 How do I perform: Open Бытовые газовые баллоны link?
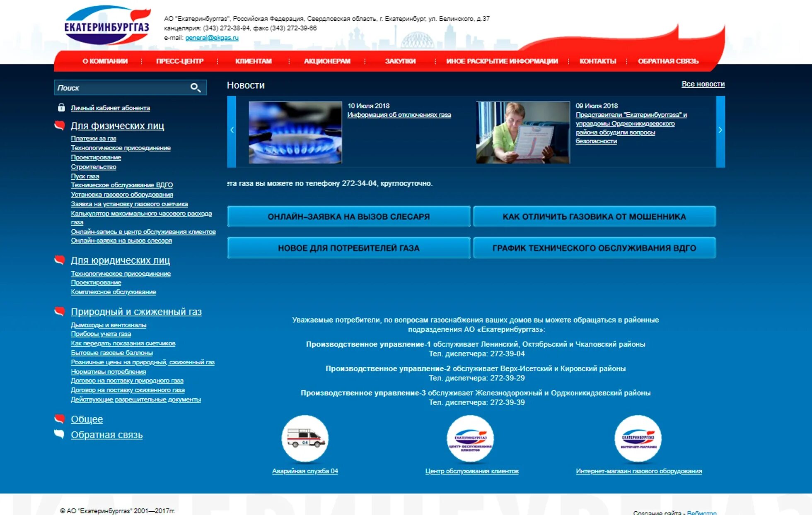pos(111,353)
